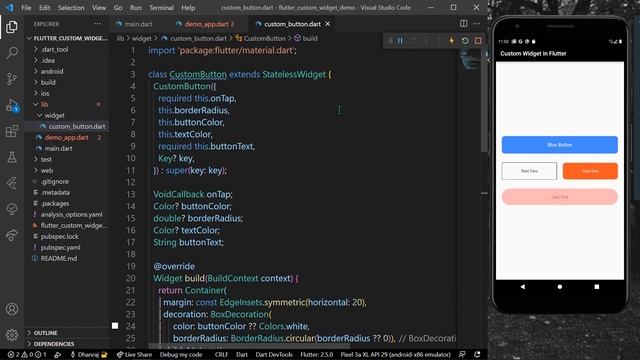Open the Search view in activity bar
This screenshot has height=360, width=640.
tap(12, 53)
